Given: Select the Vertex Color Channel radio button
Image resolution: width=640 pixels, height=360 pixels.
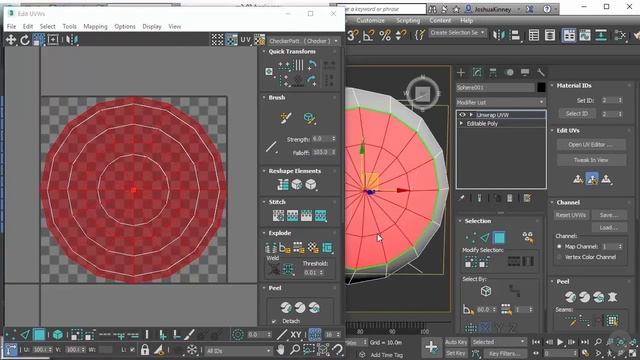Looking at the screenshot, I should (x=559, y=257).
